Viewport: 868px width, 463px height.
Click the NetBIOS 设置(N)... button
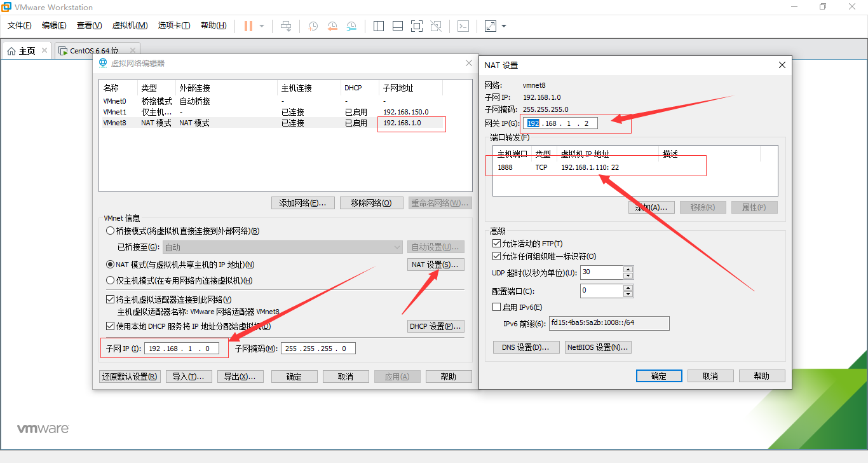pyautogui.click(x=598, y=347)
